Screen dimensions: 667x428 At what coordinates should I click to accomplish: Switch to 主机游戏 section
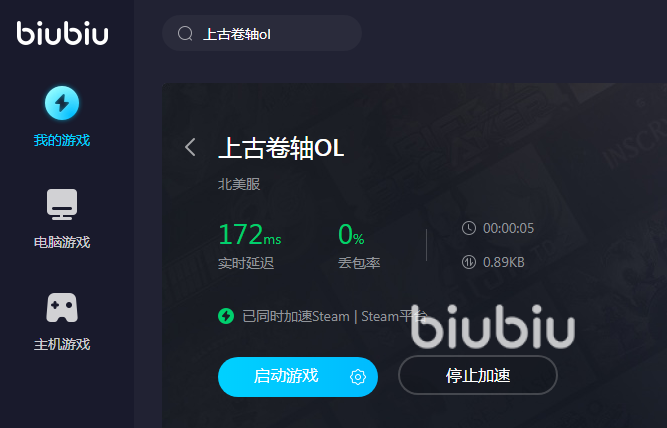62,344
